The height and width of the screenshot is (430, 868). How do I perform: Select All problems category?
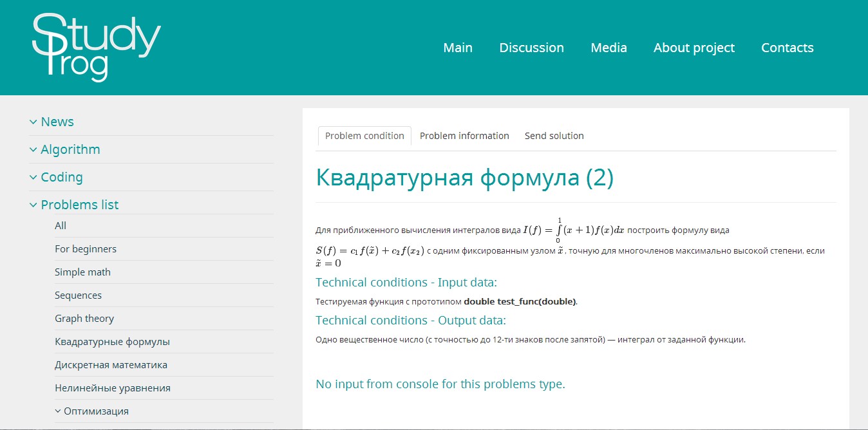(x=61, y=225)
